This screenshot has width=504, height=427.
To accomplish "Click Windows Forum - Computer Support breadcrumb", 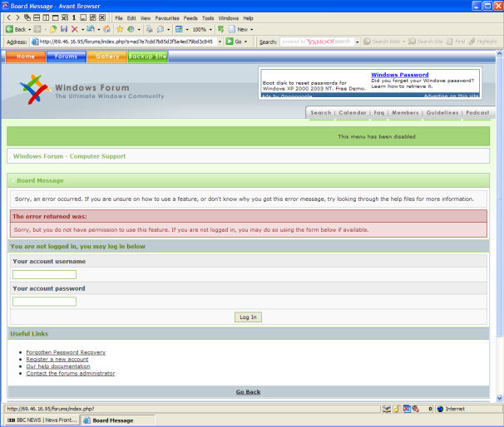I will [69, 156].
